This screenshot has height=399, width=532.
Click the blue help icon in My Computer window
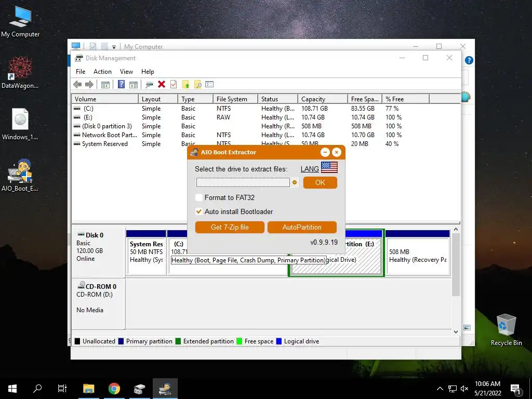coord(469,60)
